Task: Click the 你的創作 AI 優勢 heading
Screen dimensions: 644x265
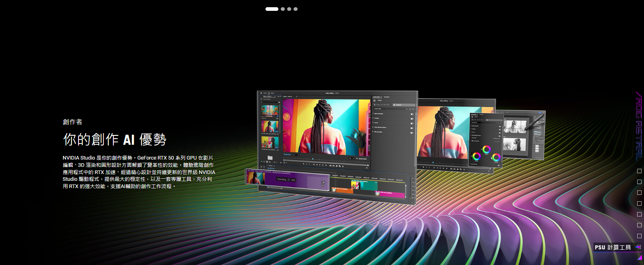Action: 115,140
